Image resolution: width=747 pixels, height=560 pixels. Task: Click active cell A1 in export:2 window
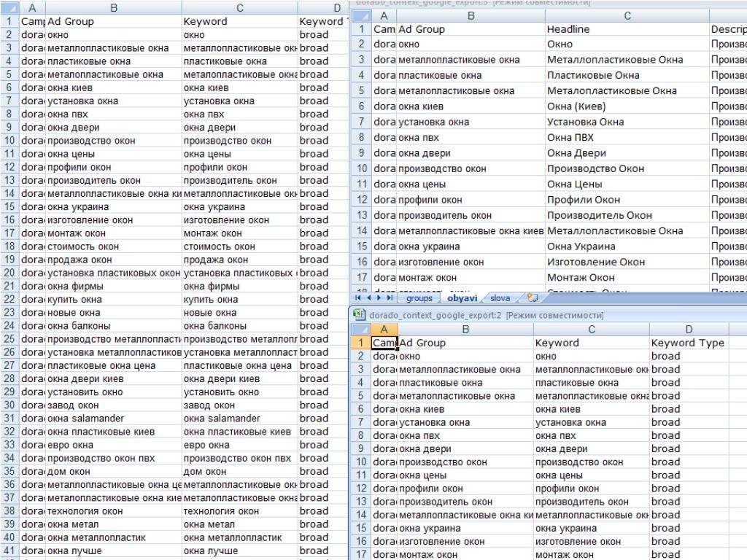tap(384, 343)
